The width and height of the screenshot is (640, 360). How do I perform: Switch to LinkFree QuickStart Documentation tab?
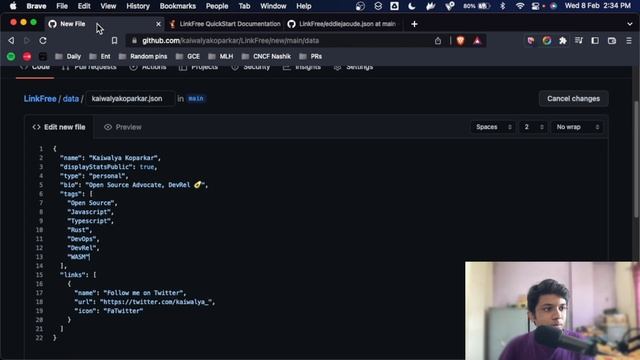(x=226, y=24)
